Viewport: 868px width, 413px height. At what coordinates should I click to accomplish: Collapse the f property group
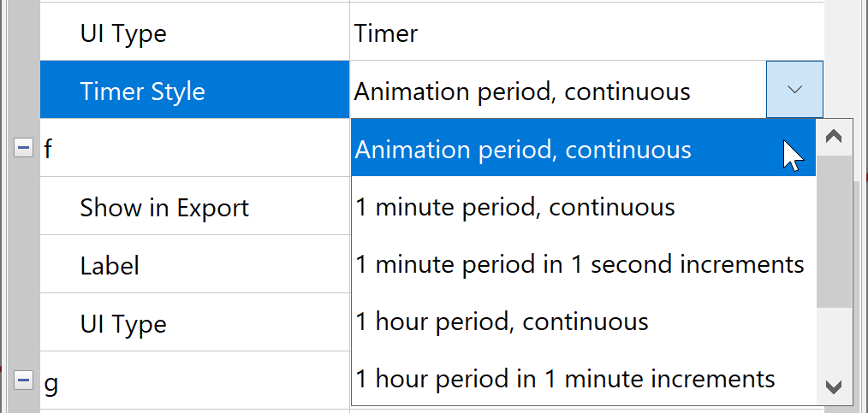point(23,149)
